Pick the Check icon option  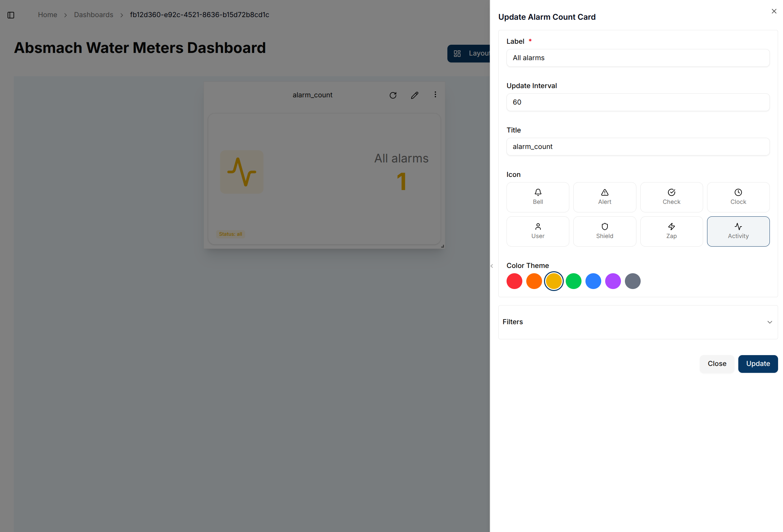click(671, 197)
